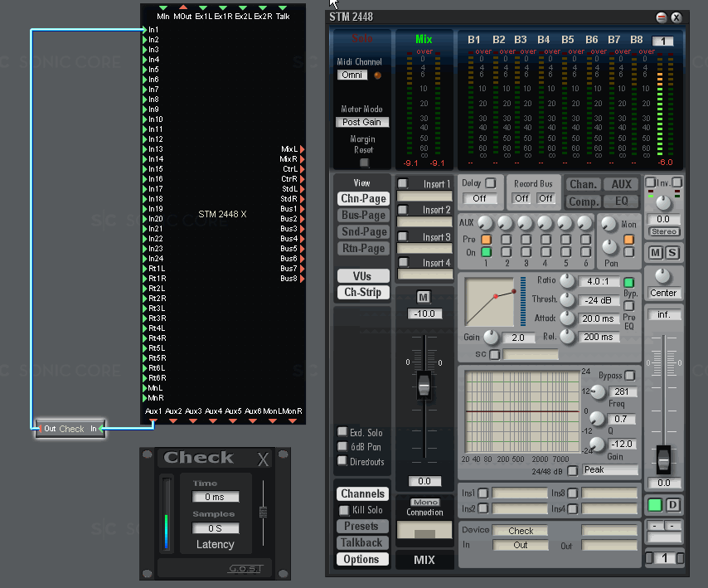Open the Peak EQ type selector
Image resolution: width=708 pixels, height=588 pixels.
tap(610, 469)
